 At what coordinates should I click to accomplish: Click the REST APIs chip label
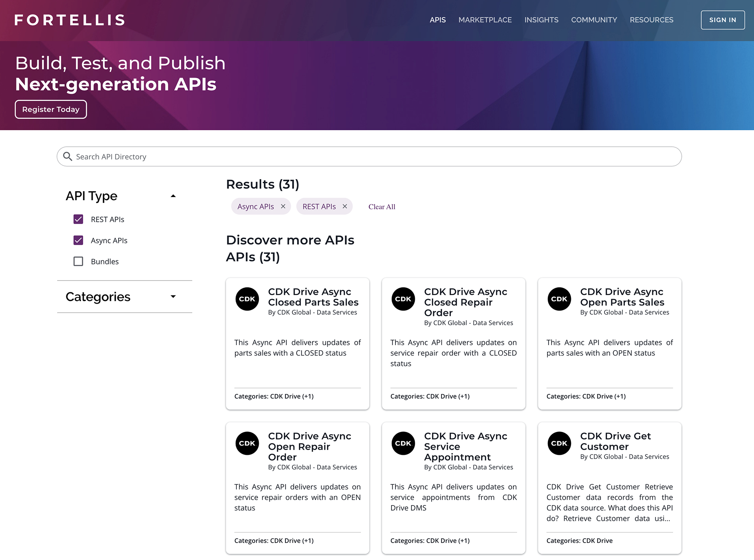pos(319,206)
